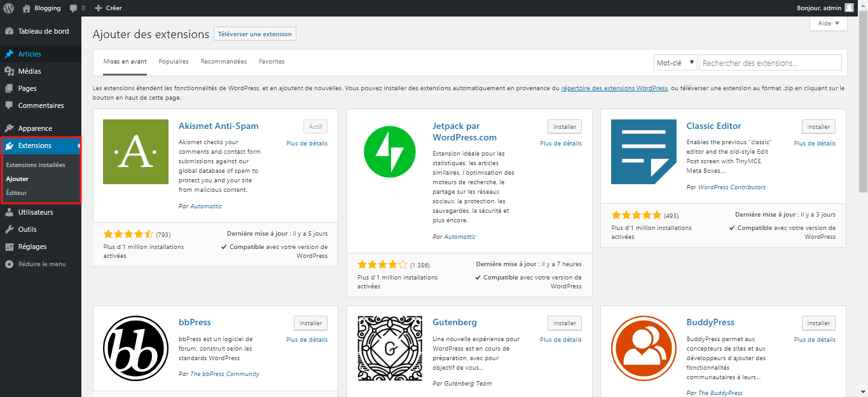Screen dimensions: 868x397
Task: Click the plus icon beside Créer
Action: point(98,8)
